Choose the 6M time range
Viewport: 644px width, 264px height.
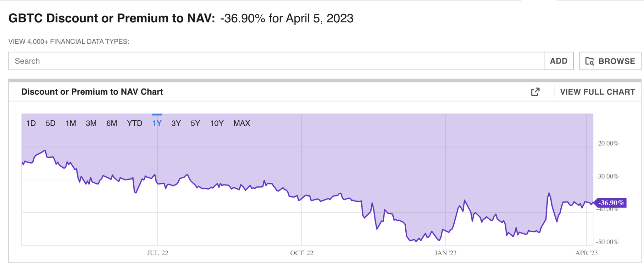point(112,123)
